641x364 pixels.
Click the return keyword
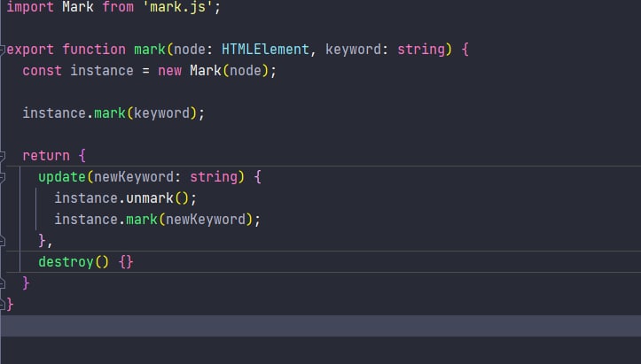tap(46, 156)
